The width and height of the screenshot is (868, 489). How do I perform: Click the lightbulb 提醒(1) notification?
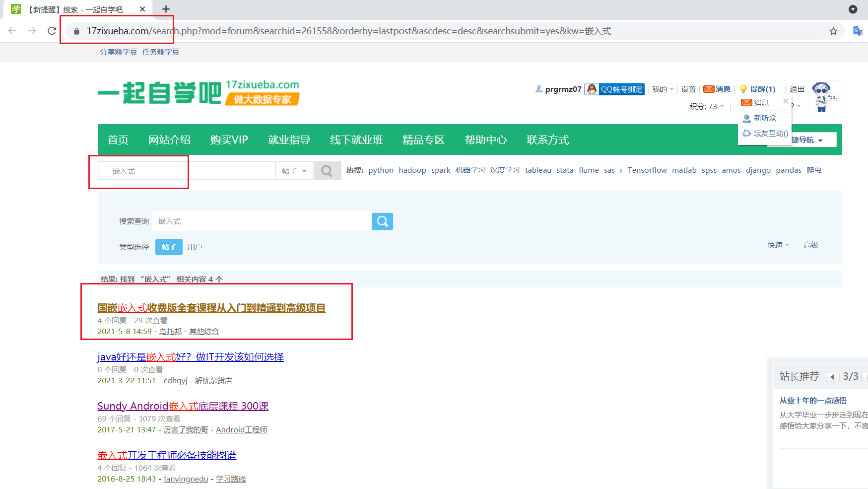[757, 89]
